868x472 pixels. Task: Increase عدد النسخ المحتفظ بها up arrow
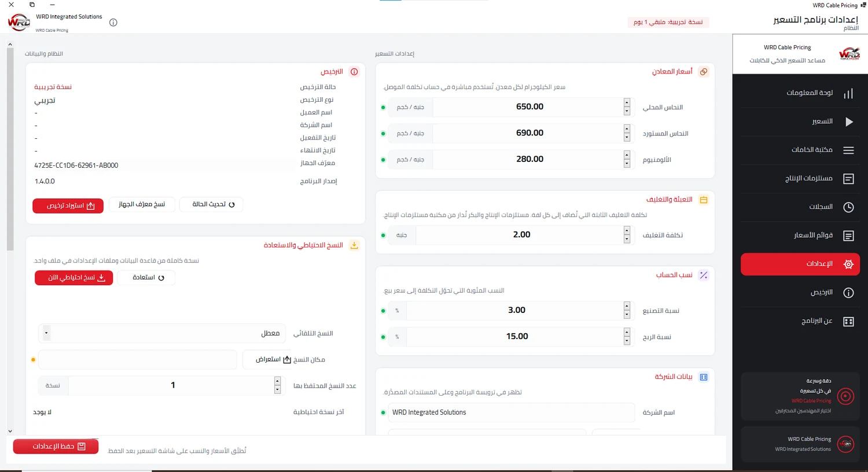click(x=277, y=381)
